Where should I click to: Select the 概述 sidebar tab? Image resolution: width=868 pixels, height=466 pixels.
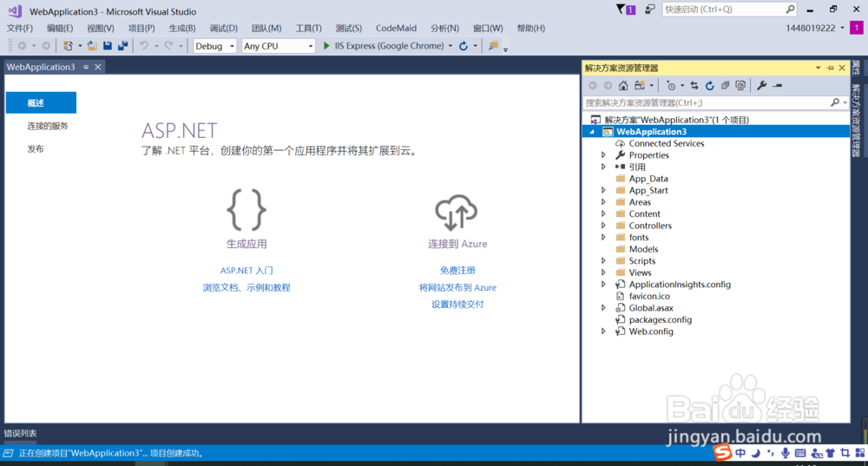point(41,103)
